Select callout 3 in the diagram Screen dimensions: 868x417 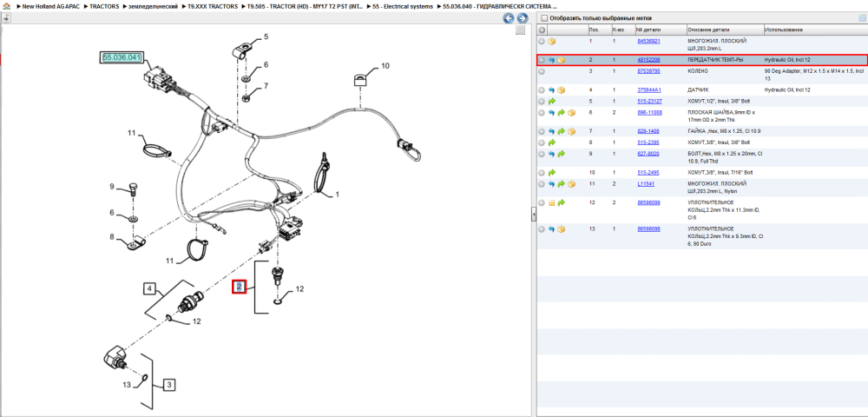170,384
